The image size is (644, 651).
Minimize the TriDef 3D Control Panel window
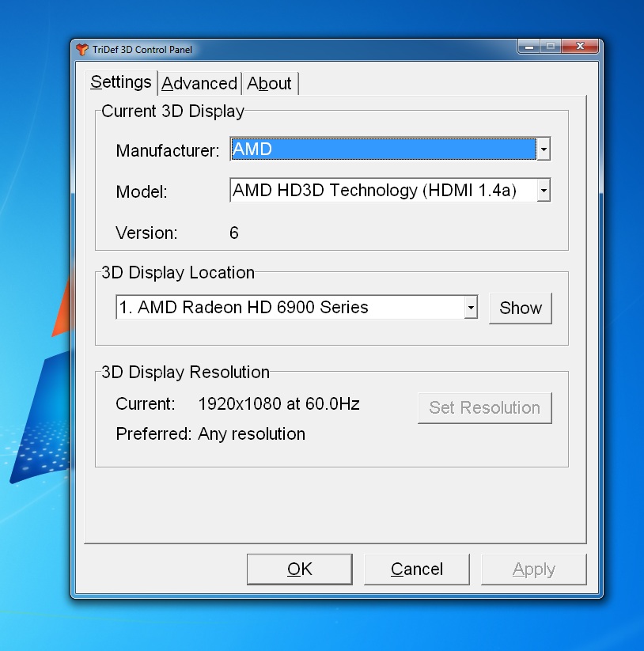click(529, 47)
